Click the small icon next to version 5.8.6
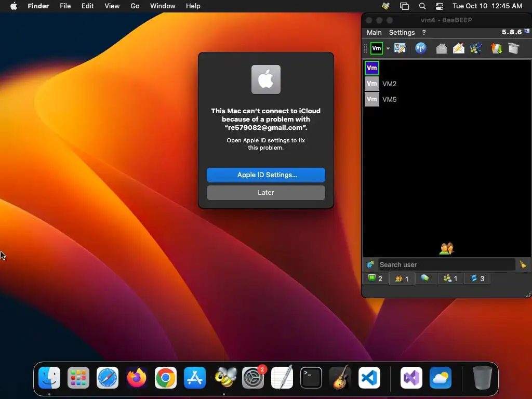 tap(527, 31)
